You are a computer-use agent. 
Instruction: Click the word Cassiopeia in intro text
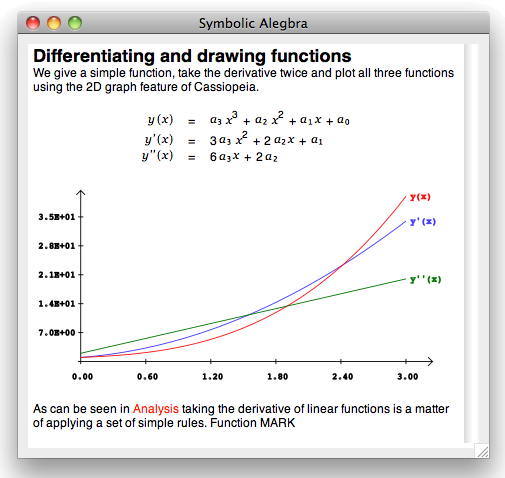[x=226, y=87]
